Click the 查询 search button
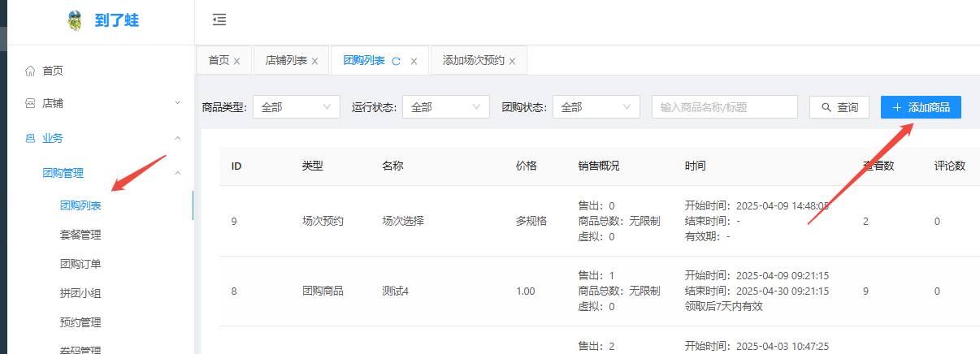 coord(839,106)
